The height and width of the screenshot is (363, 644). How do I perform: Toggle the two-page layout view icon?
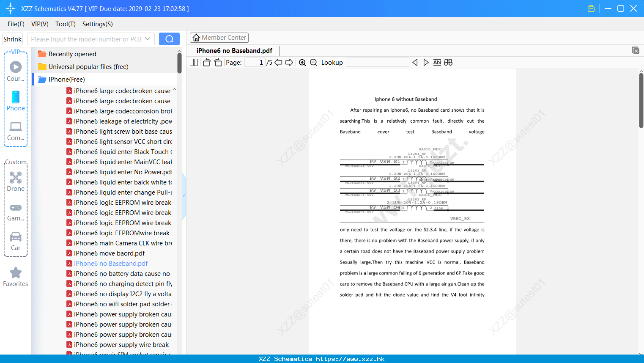(194, 63)
